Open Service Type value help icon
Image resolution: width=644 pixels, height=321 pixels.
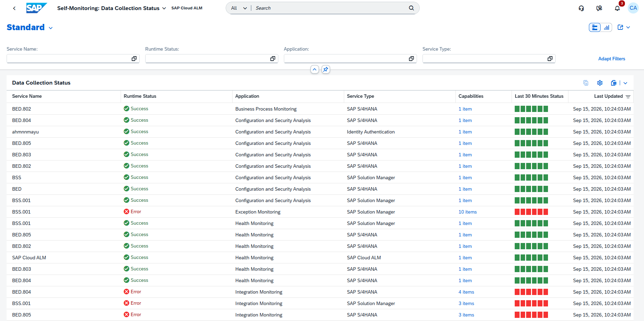(x=550, y=59)
